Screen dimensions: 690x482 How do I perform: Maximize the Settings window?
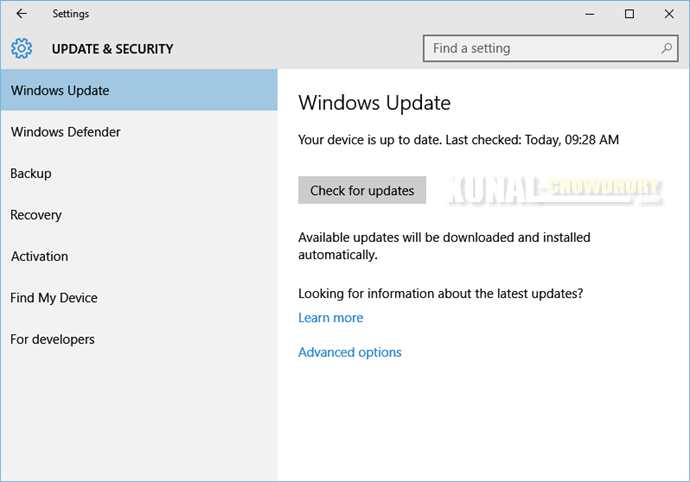point(629,14)
